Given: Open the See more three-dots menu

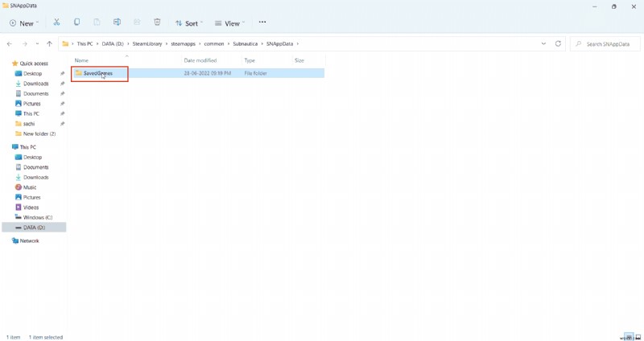Looking at the screenshot, I should [262, 23].
